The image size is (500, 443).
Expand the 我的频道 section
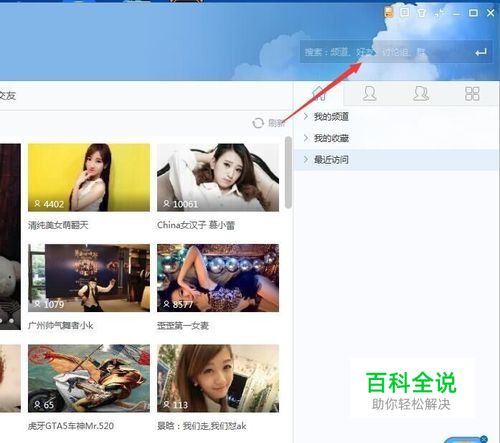306,116
